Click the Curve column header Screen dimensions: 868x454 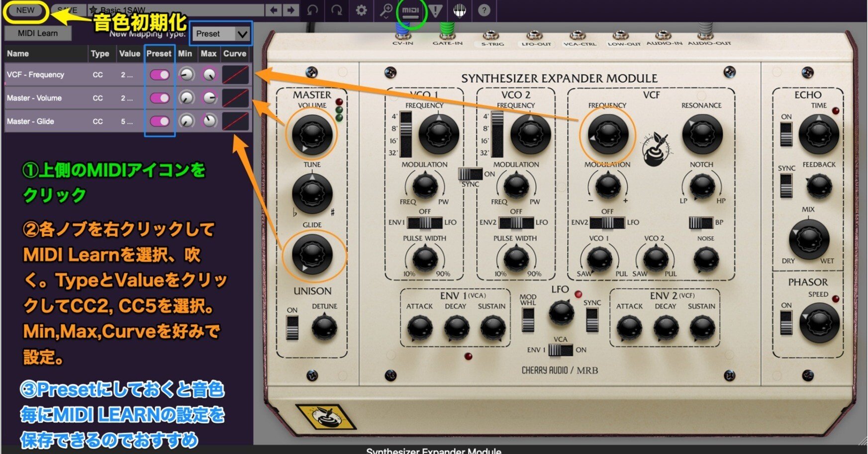[x=235, y=54]
